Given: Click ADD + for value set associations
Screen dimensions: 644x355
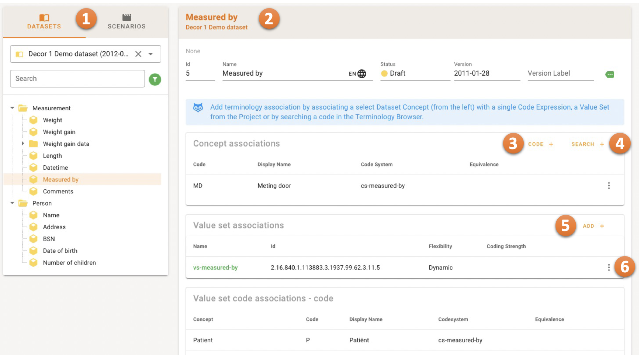Looking at the screenshot, I should coord(593,226).
